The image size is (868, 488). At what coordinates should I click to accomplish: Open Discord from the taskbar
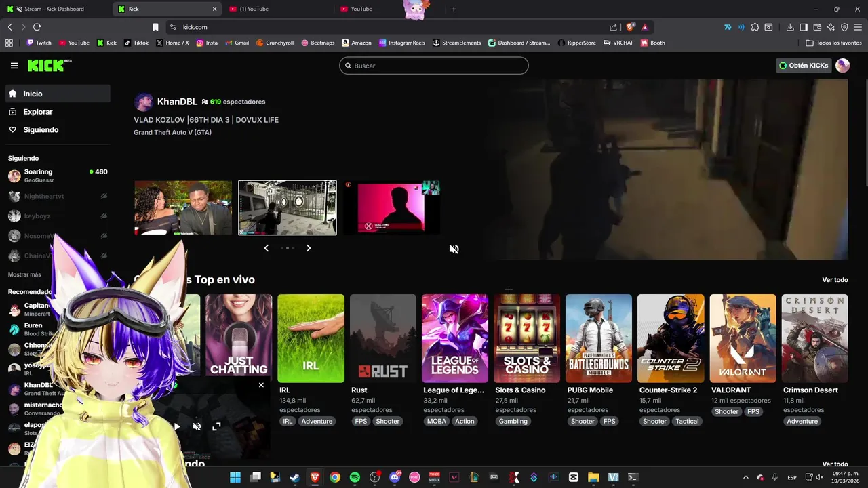click(395, 477)
